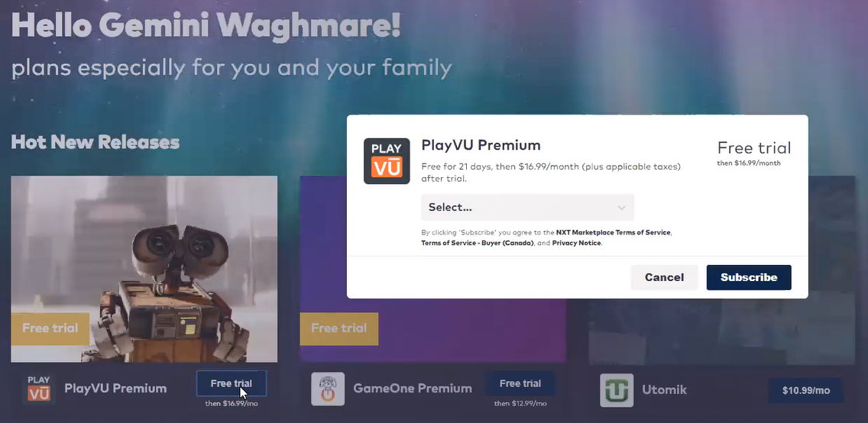The width and height of the screenshot is (868, 423).
Task: Click the Utomik green logo icon
Action: tap(617, 390)
